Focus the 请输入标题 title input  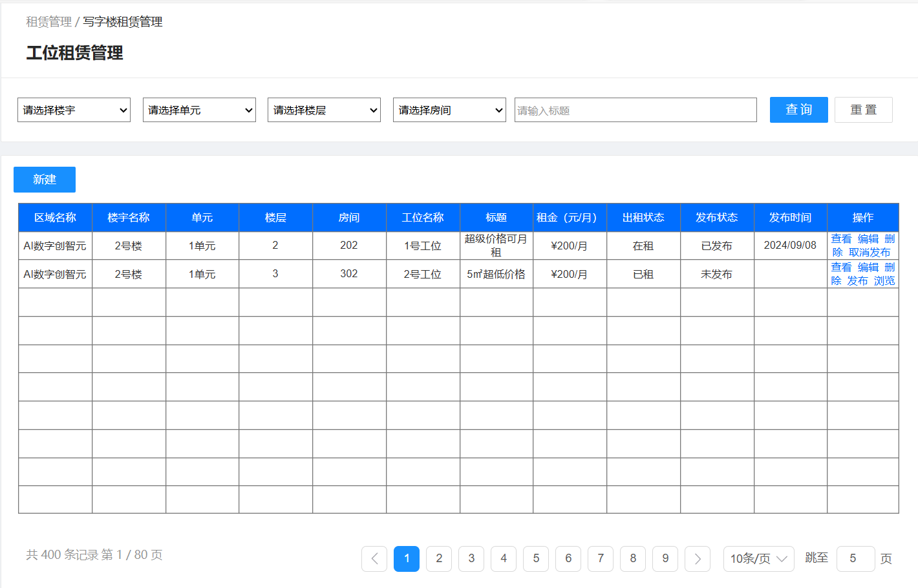(x=635, y=110)
